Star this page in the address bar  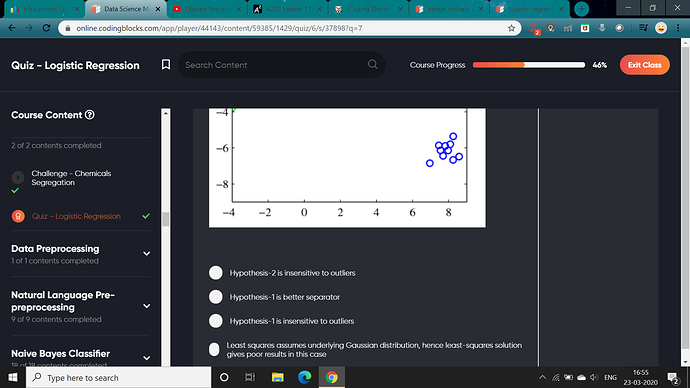[511, 28]
